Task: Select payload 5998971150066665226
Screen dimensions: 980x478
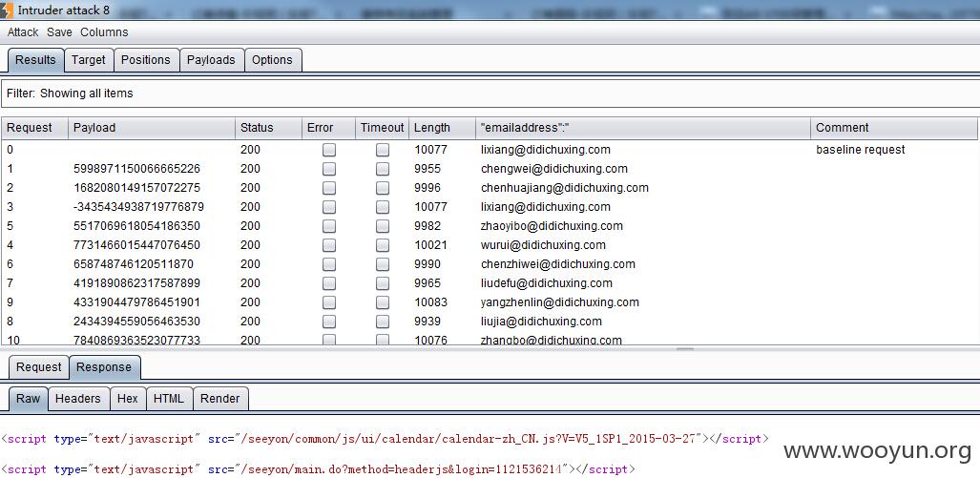Action: tap(136, 169)
